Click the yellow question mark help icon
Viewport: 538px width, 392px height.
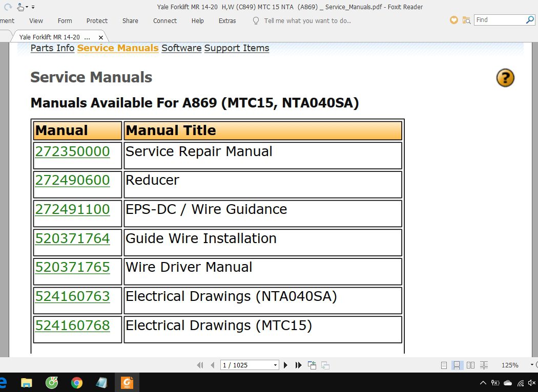[x=505, y=78]
